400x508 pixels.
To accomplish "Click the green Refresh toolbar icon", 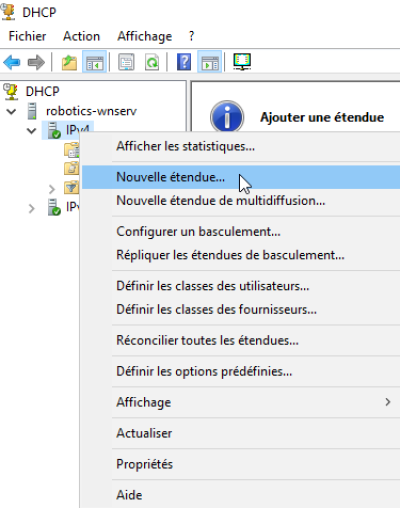I will tap(152, 62).
